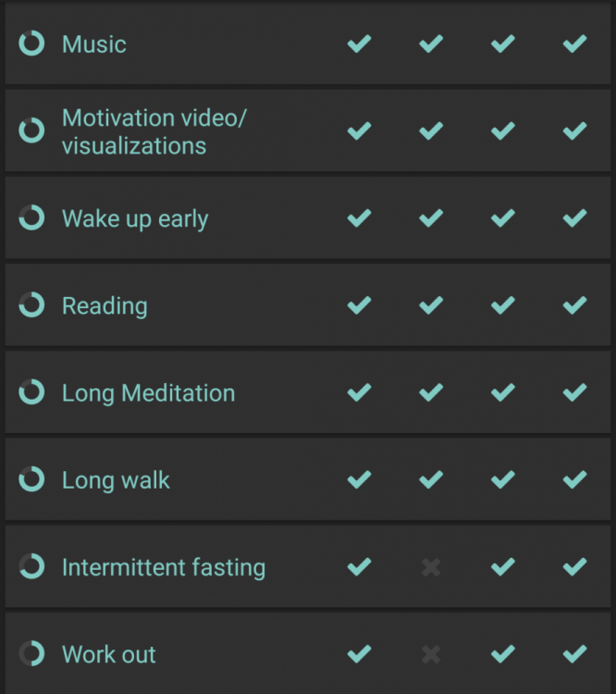
Task: Open the Long Meditation habit entry
Action: [x=148, y=393]
